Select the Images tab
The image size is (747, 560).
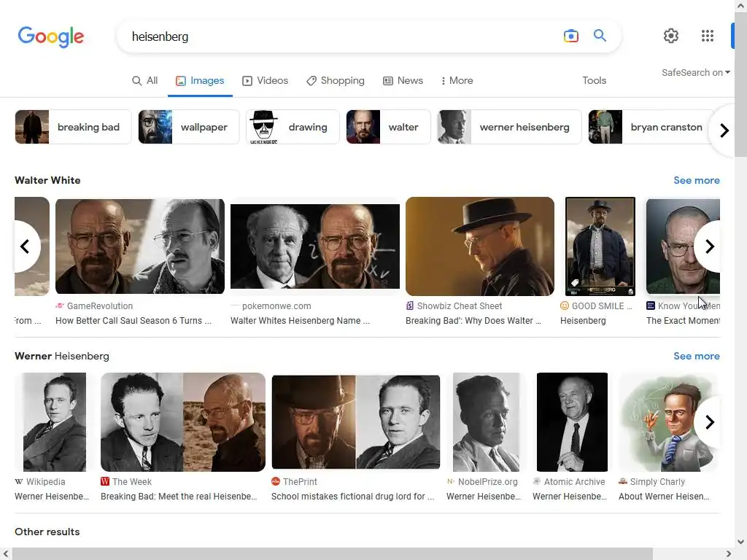tap(200, 80)
